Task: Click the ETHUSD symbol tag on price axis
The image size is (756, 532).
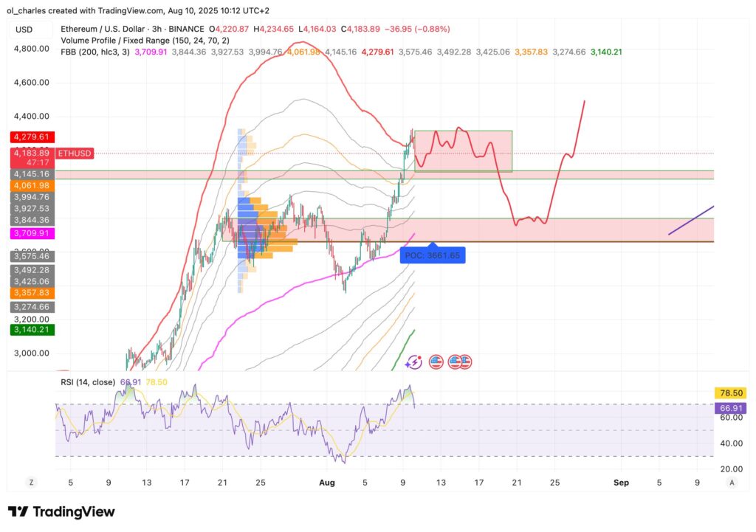Action: pos(75,153)
